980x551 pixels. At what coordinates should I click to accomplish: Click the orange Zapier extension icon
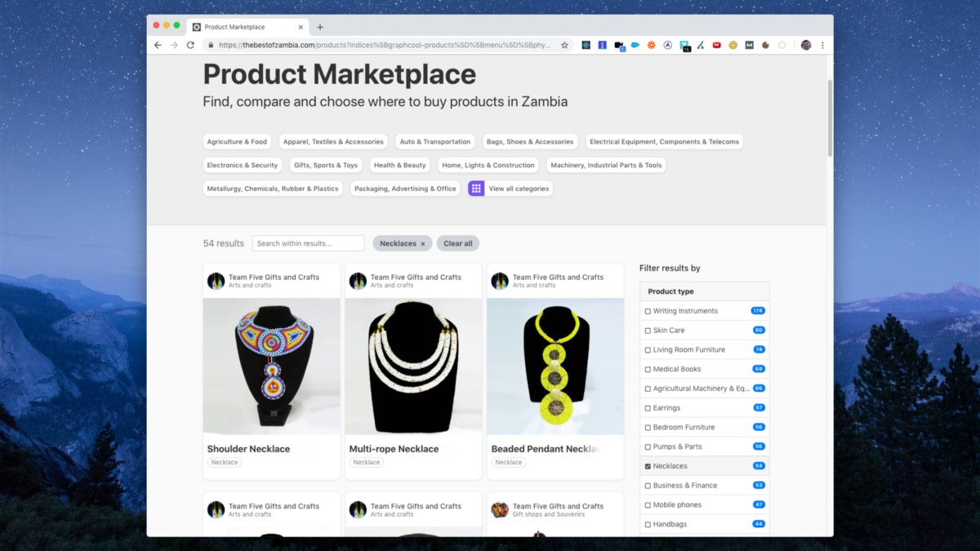click(x=651, y=46)
